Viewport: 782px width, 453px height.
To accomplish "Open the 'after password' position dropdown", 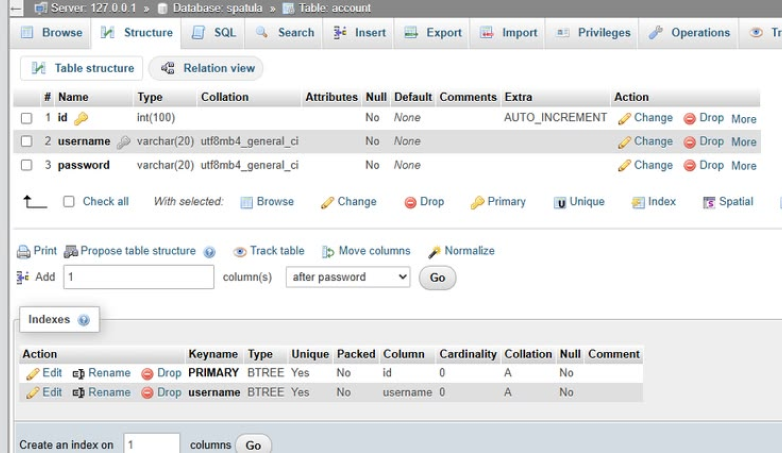I will pyautogui.click(x=348, y=277).
